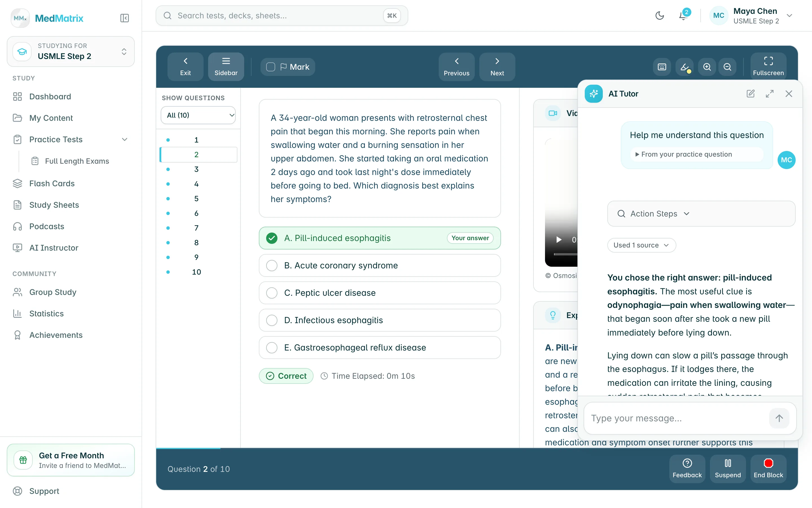Screen dimensions: 812x508
Task: Collapse the left navigation sidebar icon
Action: coord(125,18)
